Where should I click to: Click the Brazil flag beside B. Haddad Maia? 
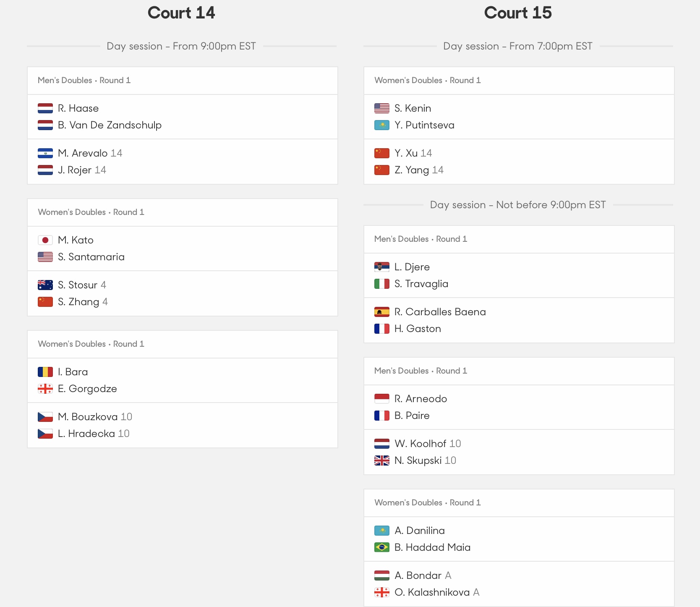coord(382,547)
